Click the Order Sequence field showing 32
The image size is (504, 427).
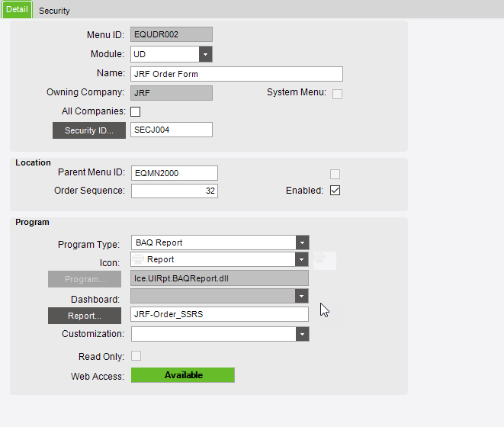tap(174, 191)
